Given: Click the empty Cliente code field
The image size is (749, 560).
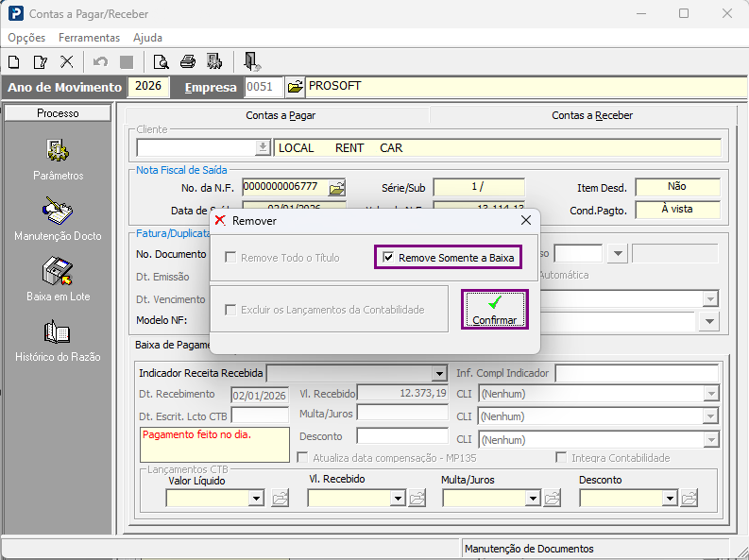Looking at the screenshot, I should (x=196, y=148).
